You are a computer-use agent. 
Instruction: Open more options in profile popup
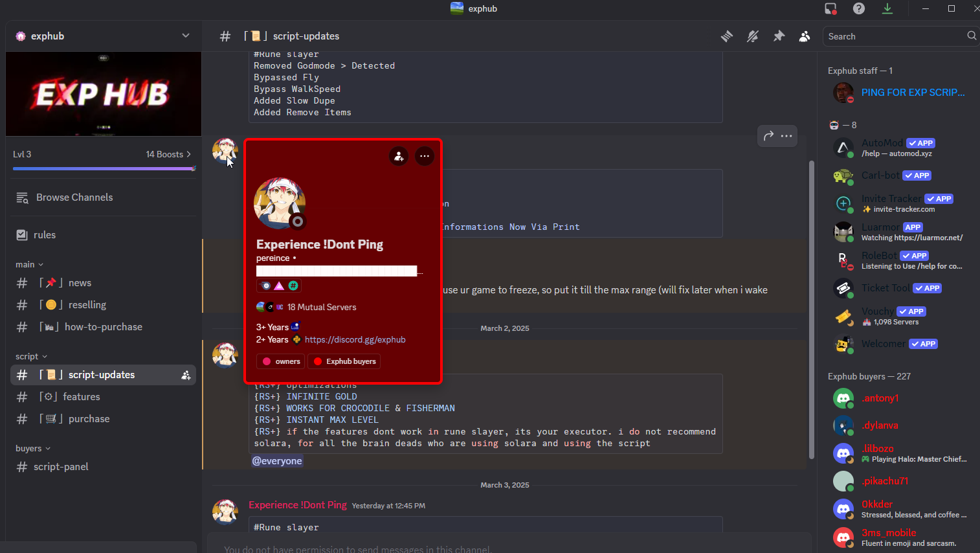point(425,156)
